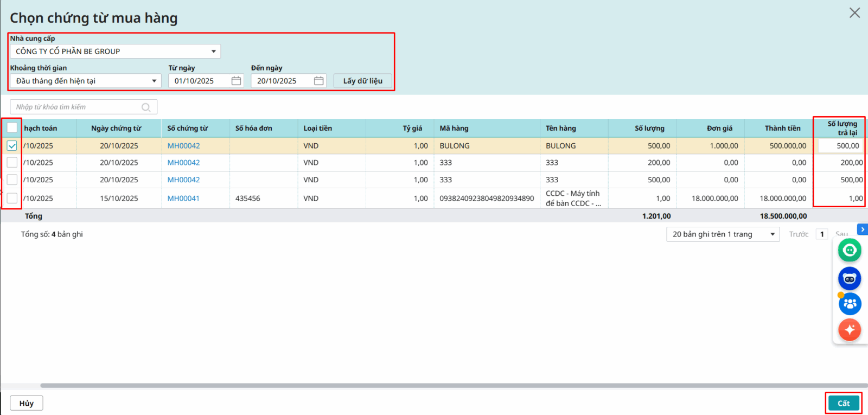Uncheck the BULONG row checkbox
Screen dimensions: 868x415
pos(12,146)
